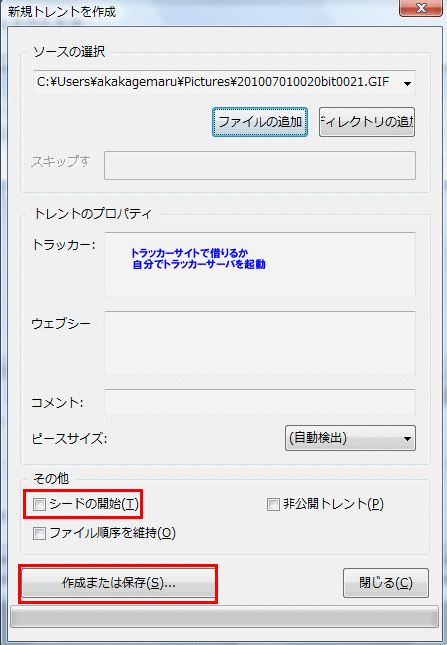Click the ファイルの追加 button

[259, 122]
